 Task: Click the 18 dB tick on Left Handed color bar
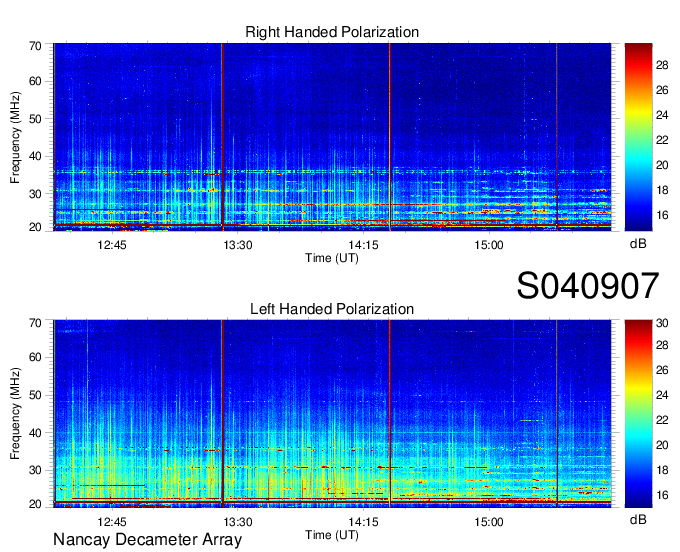point(662,470)
